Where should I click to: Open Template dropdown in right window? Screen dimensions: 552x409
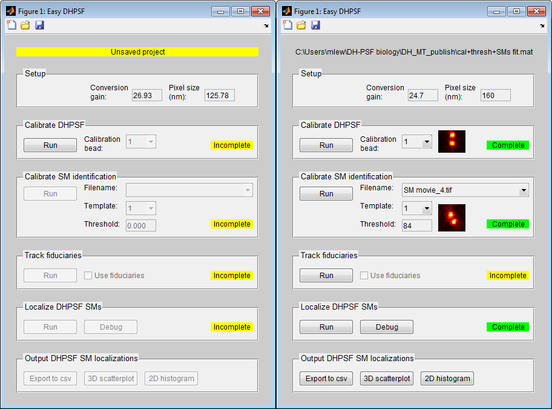click(x=417, y=208)
